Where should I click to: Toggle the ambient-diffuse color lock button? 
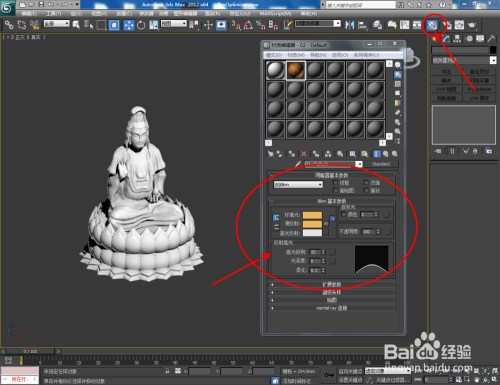click(276, 218)
